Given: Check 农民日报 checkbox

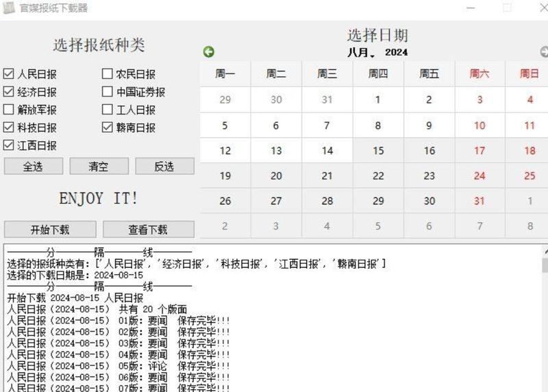Looking at the screenshot, I should tap(107, 74).
